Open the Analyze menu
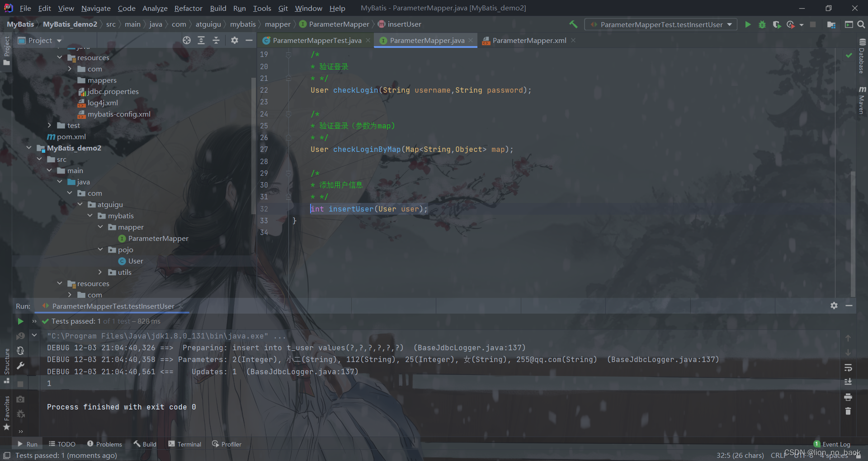 coord(155,8)
